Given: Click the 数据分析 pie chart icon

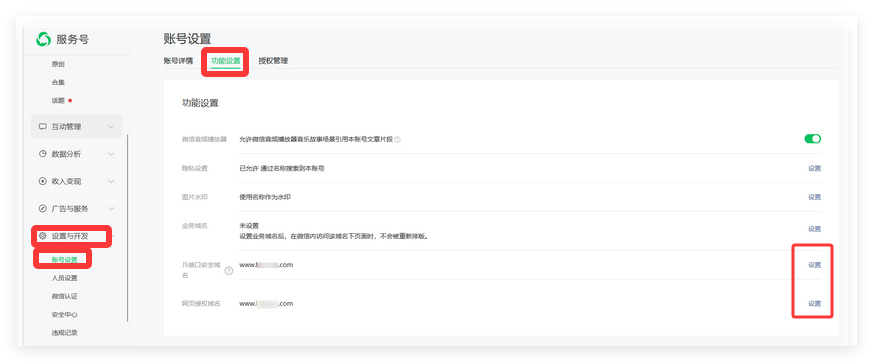Looking at the screenshot, I should coord(42,154).
